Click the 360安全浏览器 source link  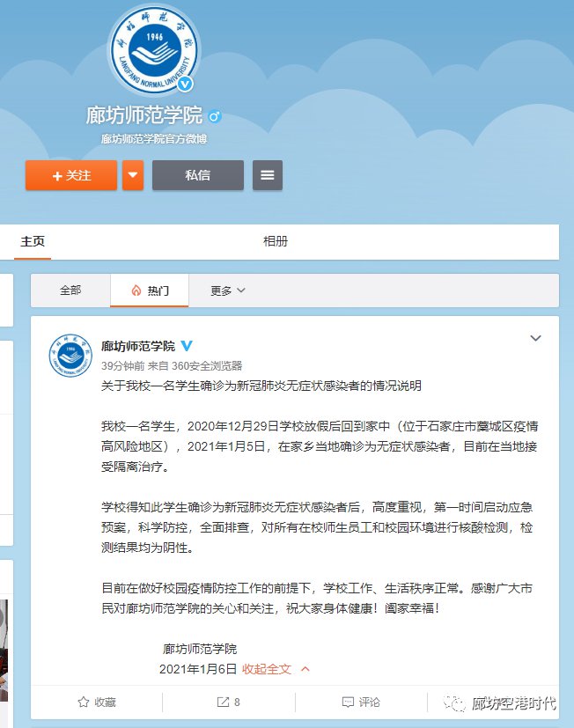pyautogui.click(x=207, y=366)
